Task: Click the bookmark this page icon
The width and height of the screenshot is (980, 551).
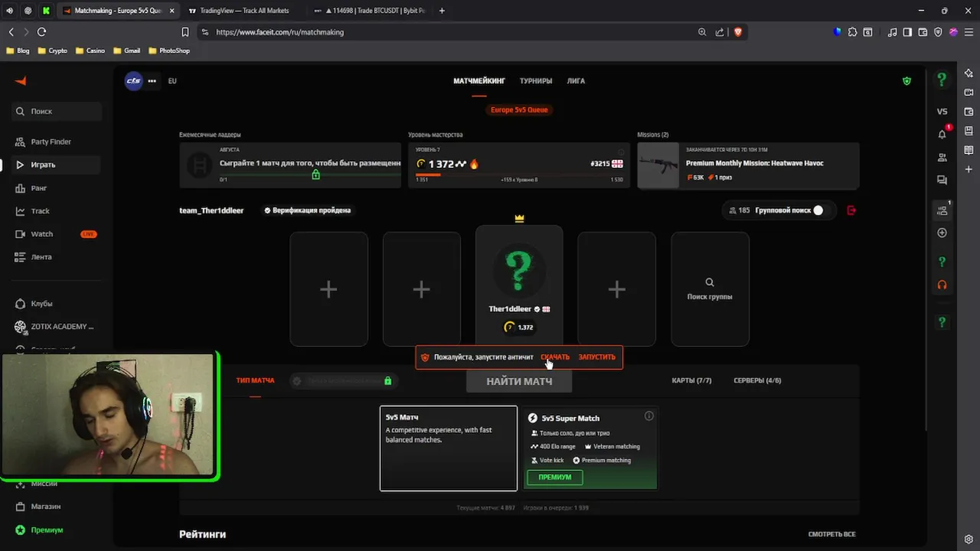Action: pyautogui.click(x=185, y=32)
